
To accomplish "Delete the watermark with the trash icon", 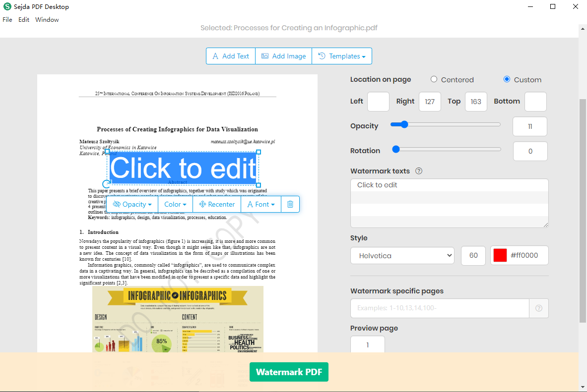I will pyautogui.click(x=290, y=204).
